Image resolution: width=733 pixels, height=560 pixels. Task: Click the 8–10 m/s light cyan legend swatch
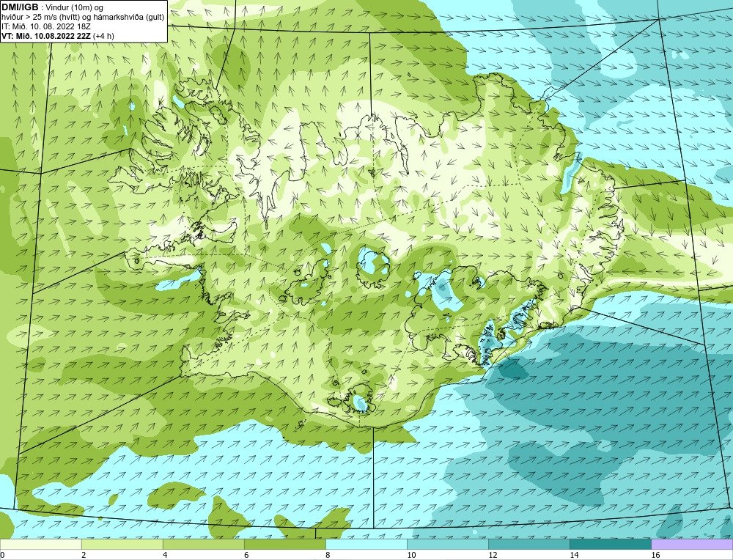pos(366,545)
